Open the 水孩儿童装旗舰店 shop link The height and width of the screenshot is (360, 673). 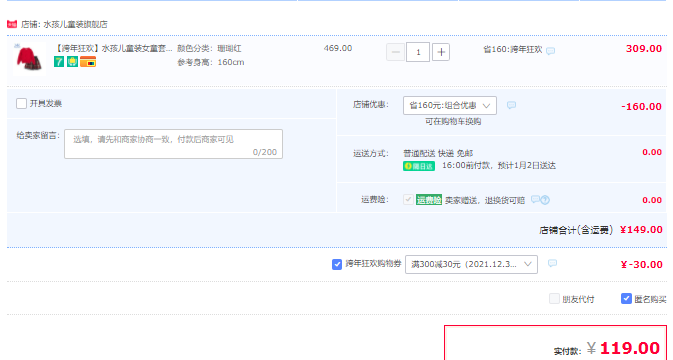pos(76,24)
